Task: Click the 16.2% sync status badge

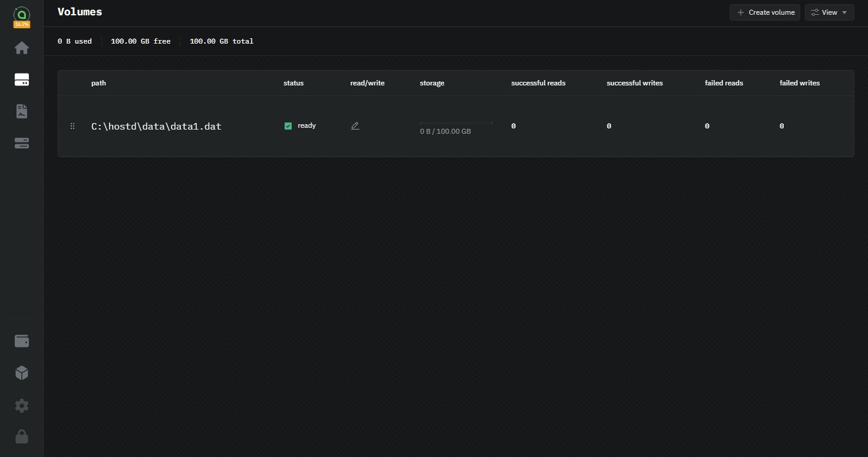Action: 22,25
